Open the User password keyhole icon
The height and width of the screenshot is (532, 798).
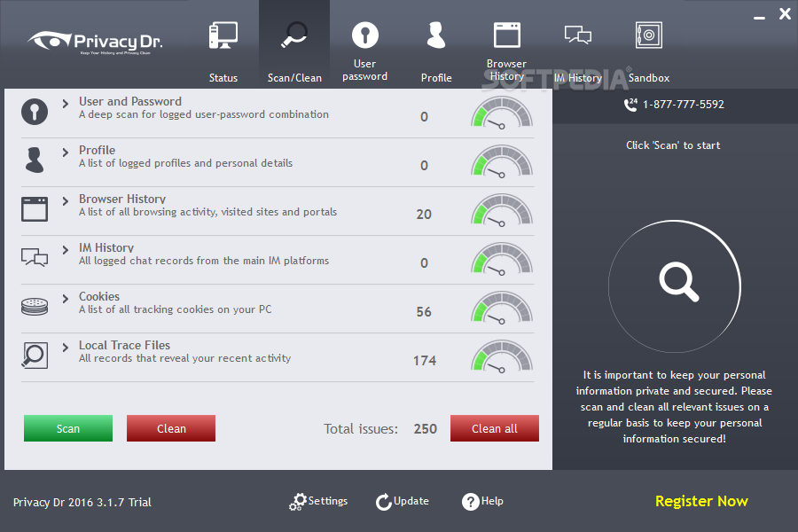(x=365, y=35)
